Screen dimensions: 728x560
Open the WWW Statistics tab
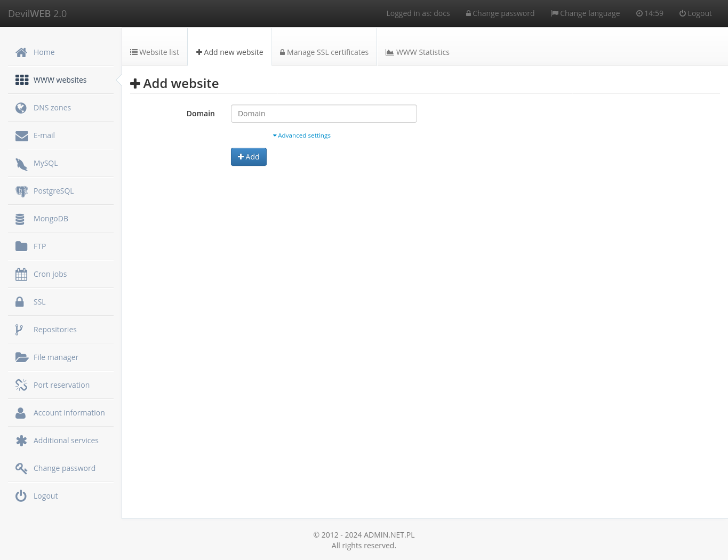click(418, 52)
